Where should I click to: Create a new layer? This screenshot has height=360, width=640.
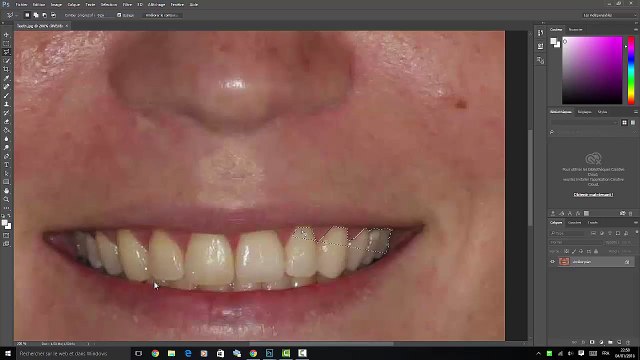619,342
